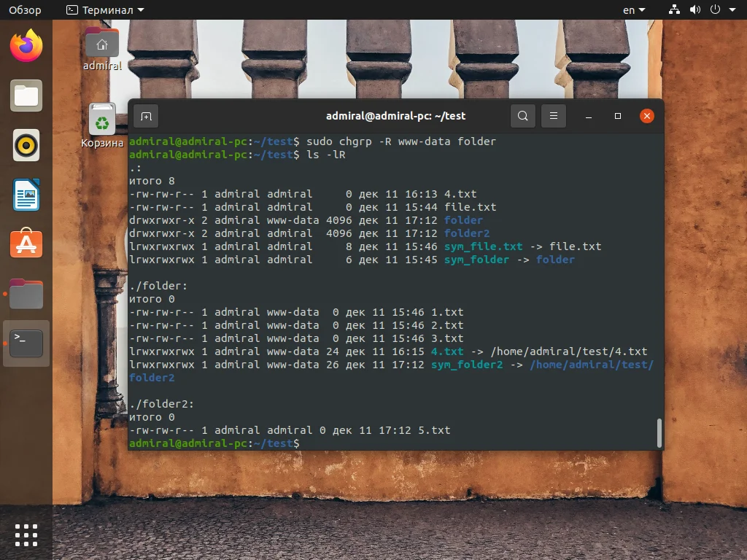This screenshot has height=560, width=747.
Task: Open a new terminal tab with the header icon
Action: 147,116
